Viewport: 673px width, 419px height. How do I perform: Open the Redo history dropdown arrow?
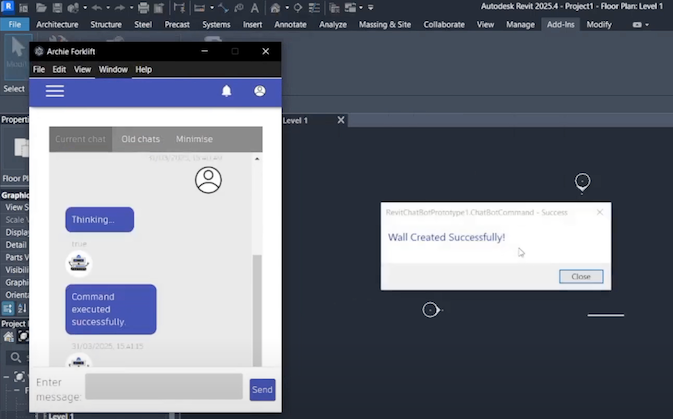tap(131, 8)
